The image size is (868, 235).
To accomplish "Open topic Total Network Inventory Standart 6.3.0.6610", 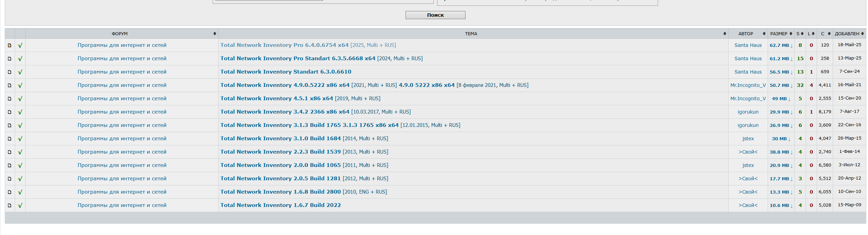I will point(286,72).
